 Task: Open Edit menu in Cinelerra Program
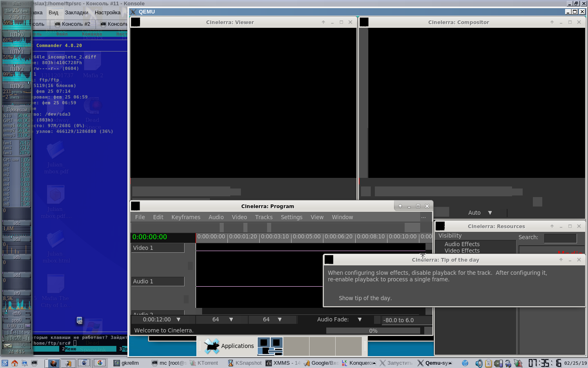(158, 217)
